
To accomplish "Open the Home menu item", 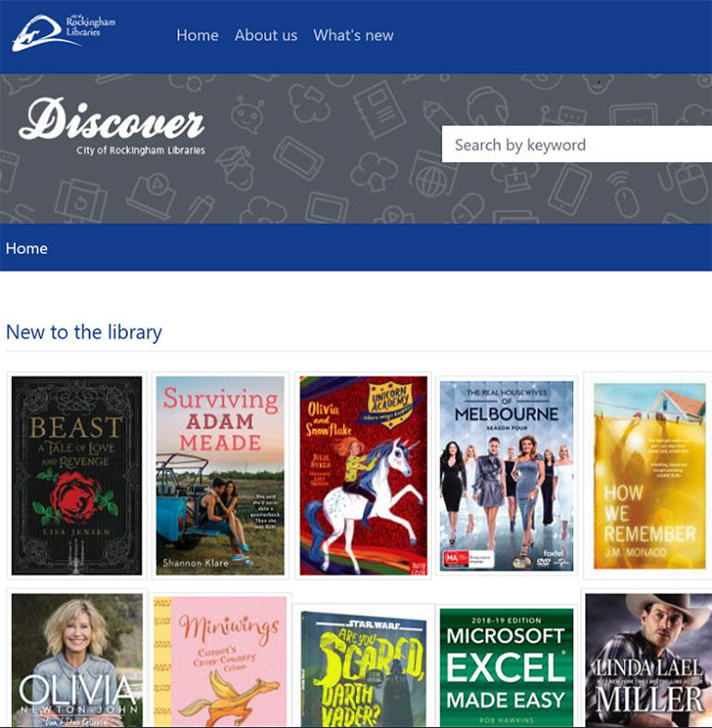I will [197, 35].
